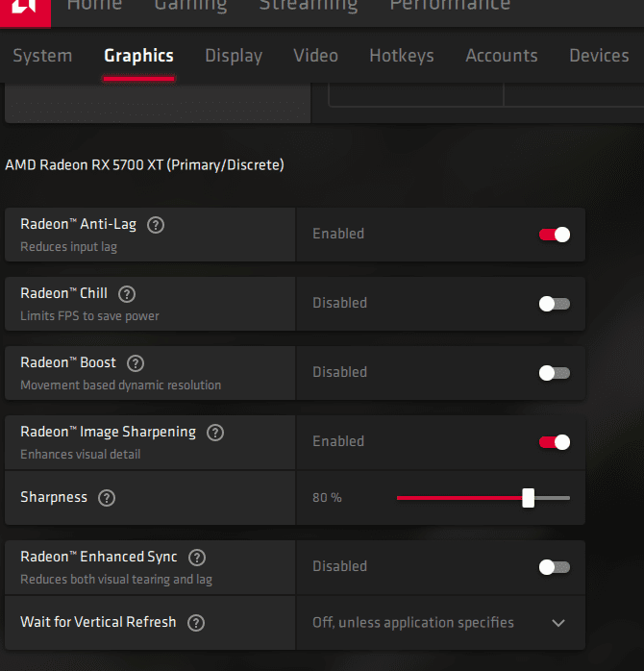Click 'Reduces both visual tearing and lag' text
The height and width of the screenshot is (671, 644).
tap(116, 580)
